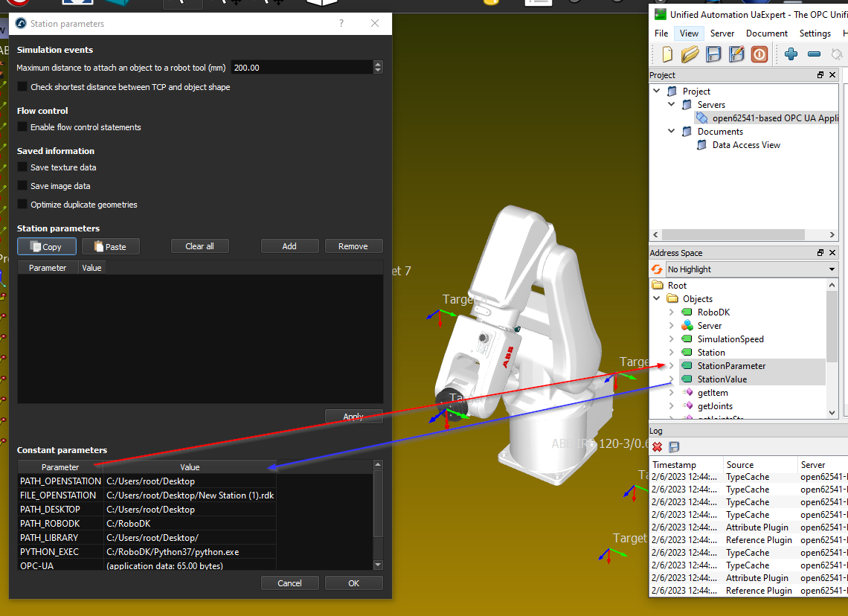Click blue plus Add Server icon
848x616 pixels.
[791, 54]
